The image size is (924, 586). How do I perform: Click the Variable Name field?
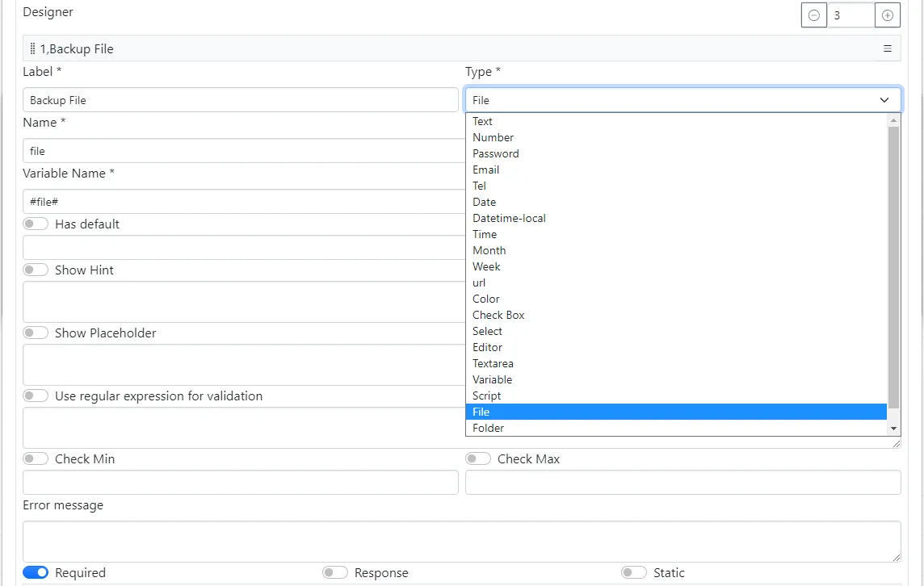pos(242,202)
